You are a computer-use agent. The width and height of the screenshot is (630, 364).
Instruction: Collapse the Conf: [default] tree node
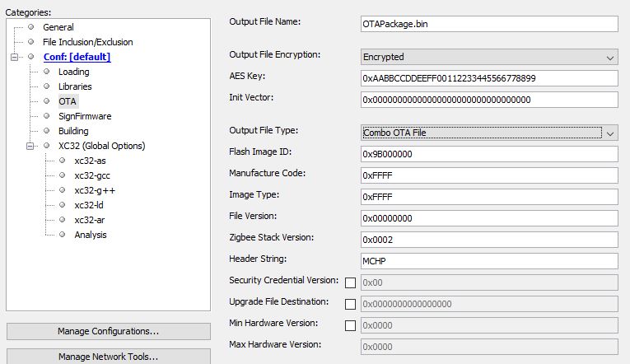pos(15,57)
